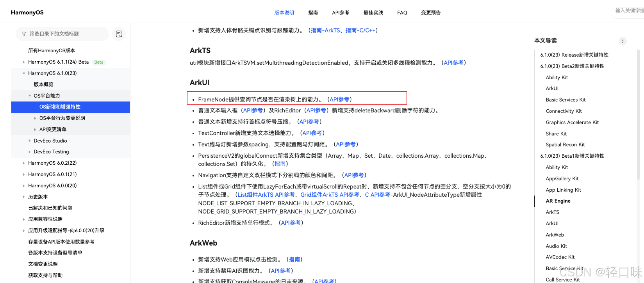Expand HarmonyOS 6.0.1(21) node
This screenshot has height=283, width=644.
click(23, 174)
